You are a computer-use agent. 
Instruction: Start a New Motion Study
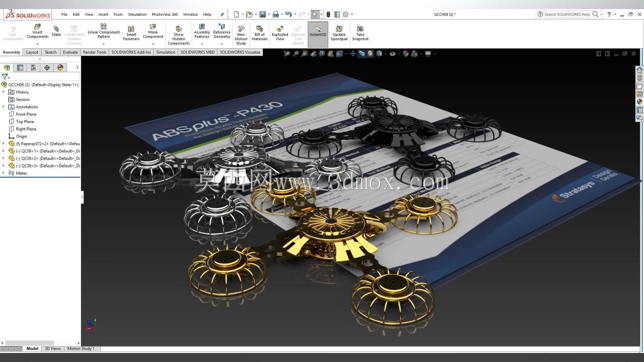(x=241, y=35)
